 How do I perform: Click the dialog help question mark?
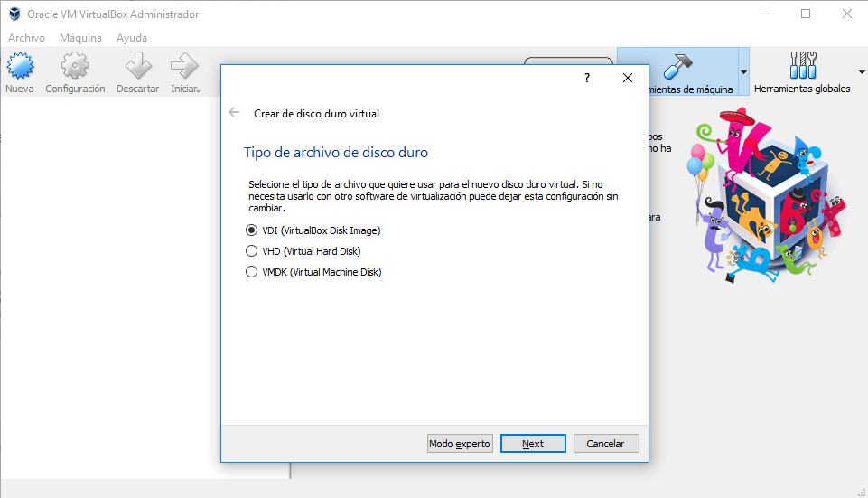(x=586, y=79)
